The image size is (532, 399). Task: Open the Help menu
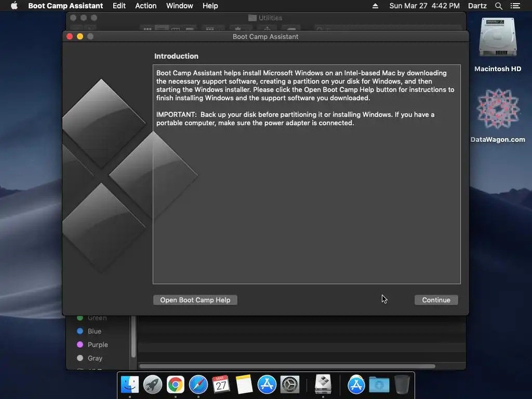click(210, 6)
